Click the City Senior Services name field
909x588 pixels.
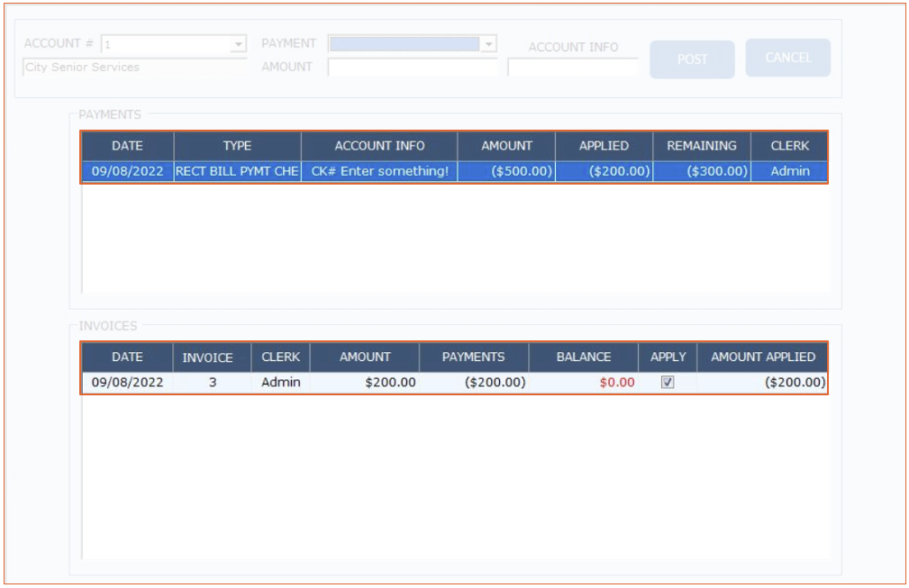133,68
